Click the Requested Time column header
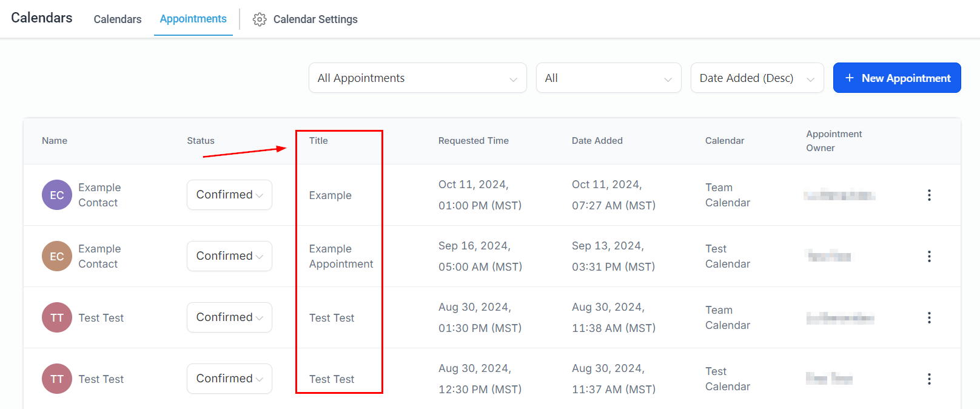The height and width of the screenshot is (409, 980). pyautogui.click(x=474, y=141)
